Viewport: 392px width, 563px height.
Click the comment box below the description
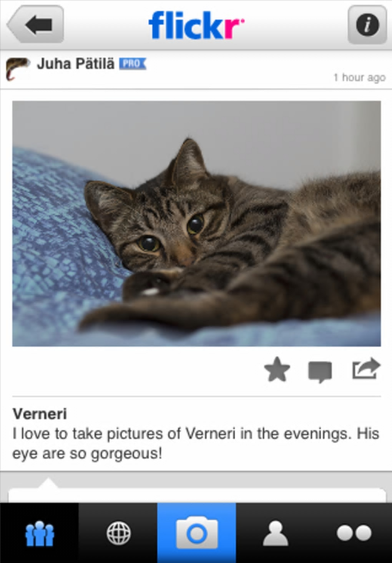(x=197, y=495)
